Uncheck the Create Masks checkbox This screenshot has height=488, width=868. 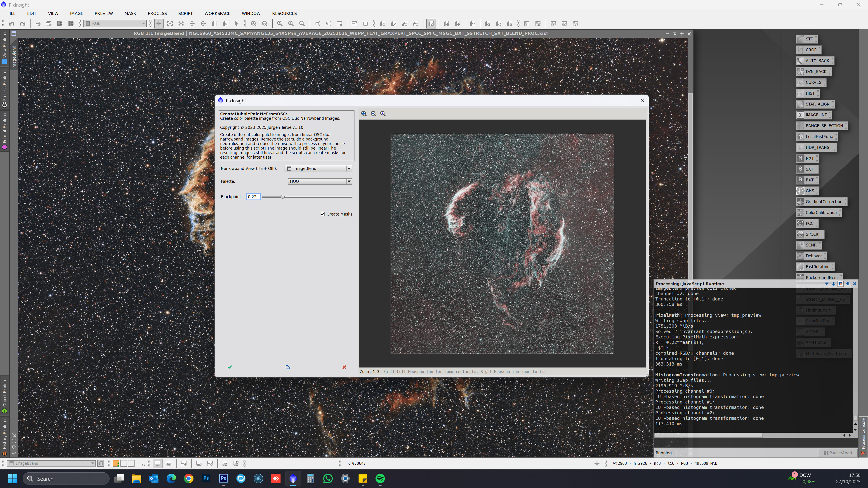323,214
